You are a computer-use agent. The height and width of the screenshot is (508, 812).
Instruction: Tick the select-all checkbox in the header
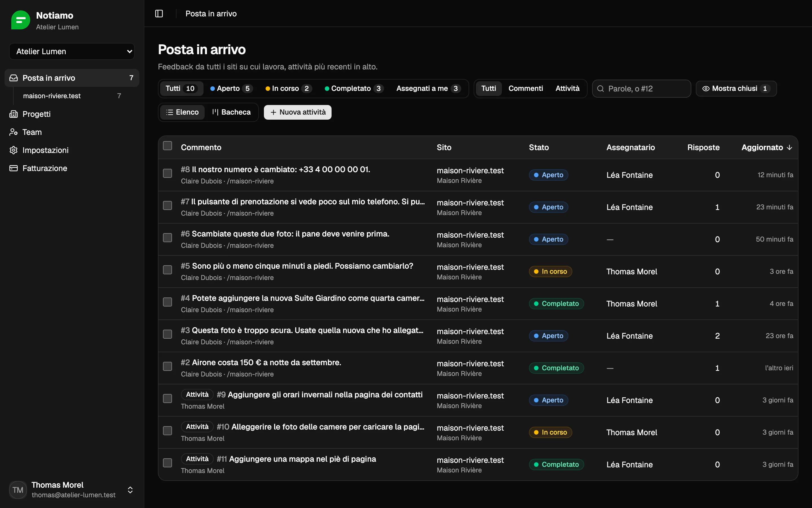point(167,146)
